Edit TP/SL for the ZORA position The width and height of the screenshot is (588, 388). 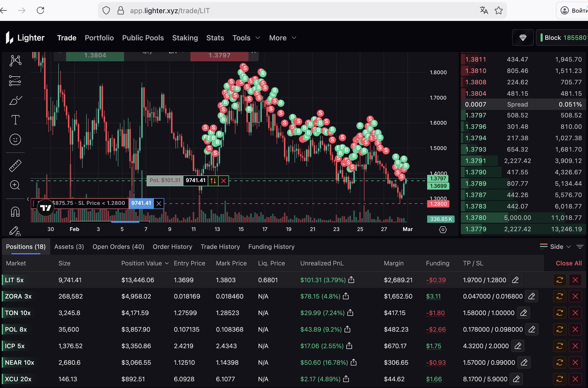531,296
